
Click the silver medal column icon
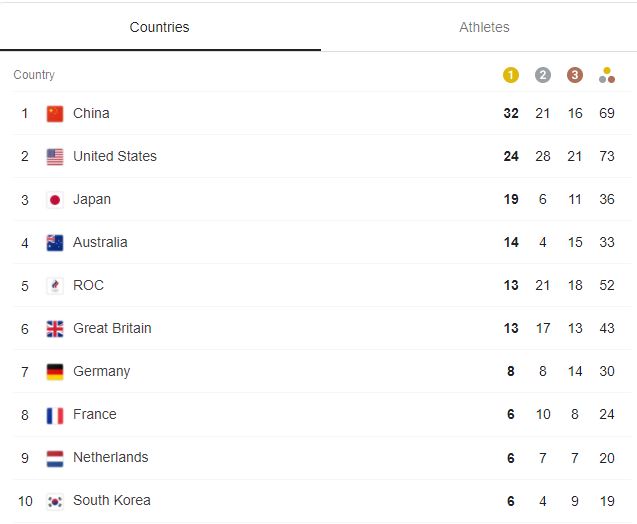point(543,75)
